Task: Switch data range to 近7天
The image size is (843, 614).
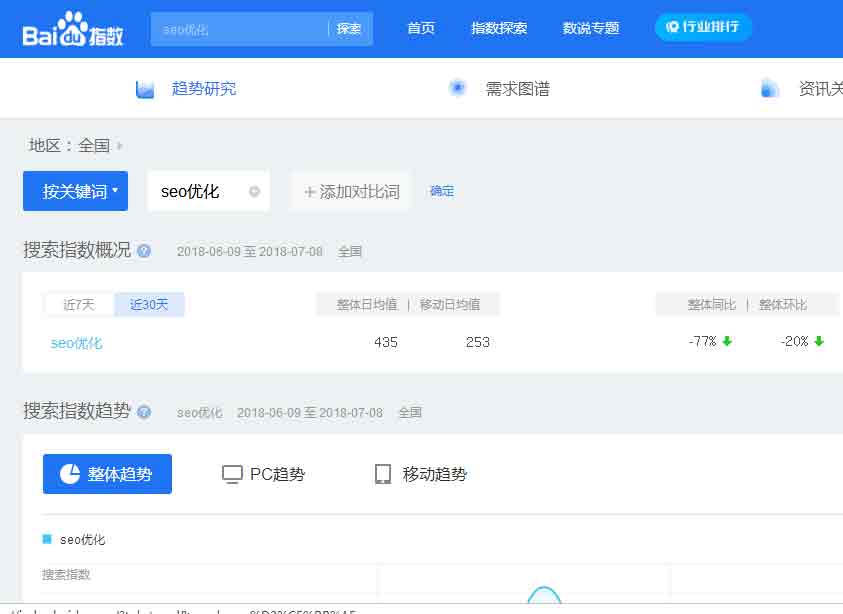Action: pyautogui.click(x=79, y=305)
